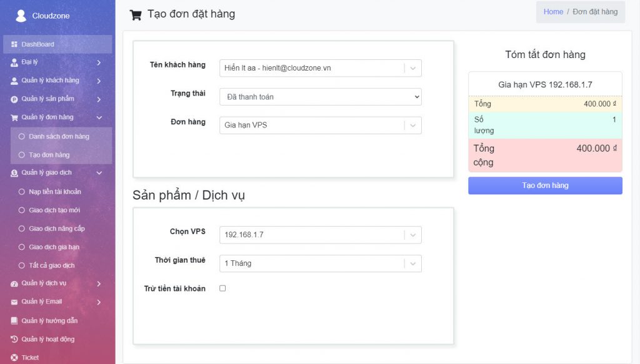
Task: Click the Đại lý person icon
Action: point(15,62)
